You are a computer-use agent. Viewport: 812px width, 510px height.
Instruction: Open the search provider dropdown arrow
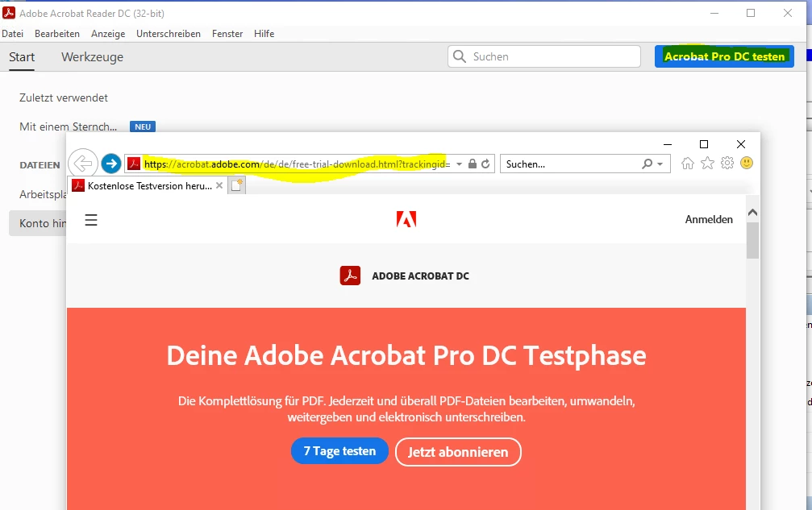(660, 164)
